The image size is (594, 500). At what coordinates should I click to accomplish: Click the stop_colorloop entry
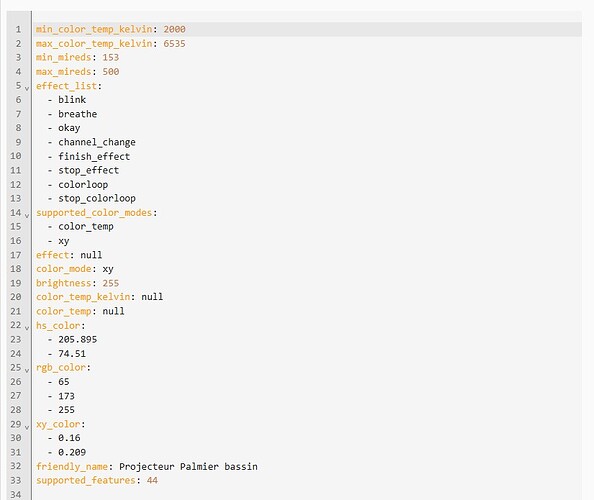(x=97, y=199)
